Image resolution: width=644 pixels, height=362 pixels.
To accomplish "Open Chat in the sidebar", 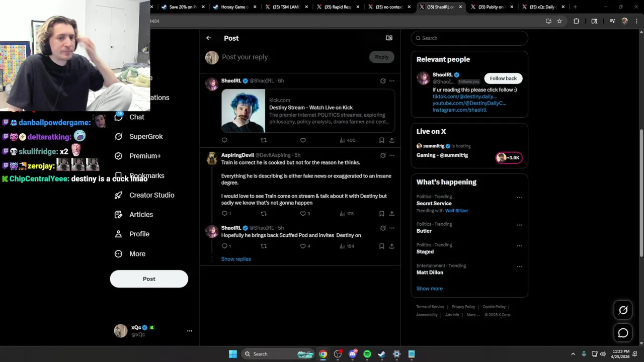I will coord(129,117).
